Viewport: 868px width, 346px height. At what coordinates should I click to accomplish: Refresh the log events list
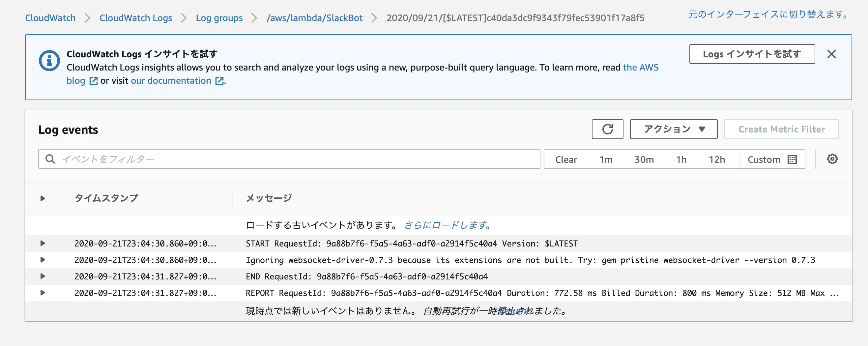point(607,130)
